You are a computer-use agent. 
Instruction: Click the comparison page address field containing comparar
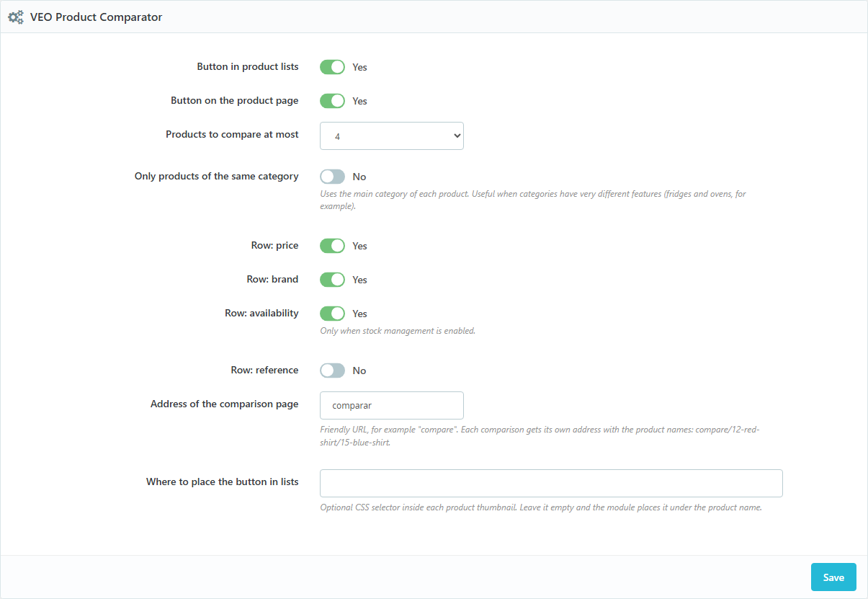pos(392,405)
